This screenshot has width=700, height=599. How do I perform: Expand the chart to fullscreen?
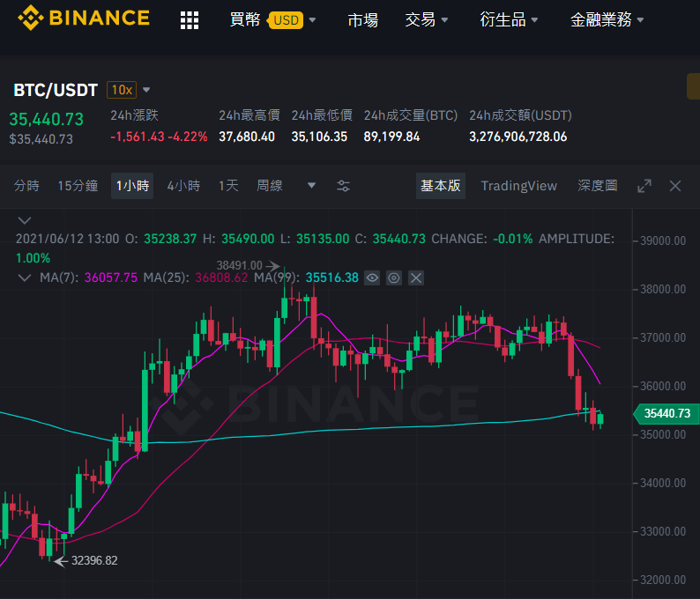[x=644, y=186]
